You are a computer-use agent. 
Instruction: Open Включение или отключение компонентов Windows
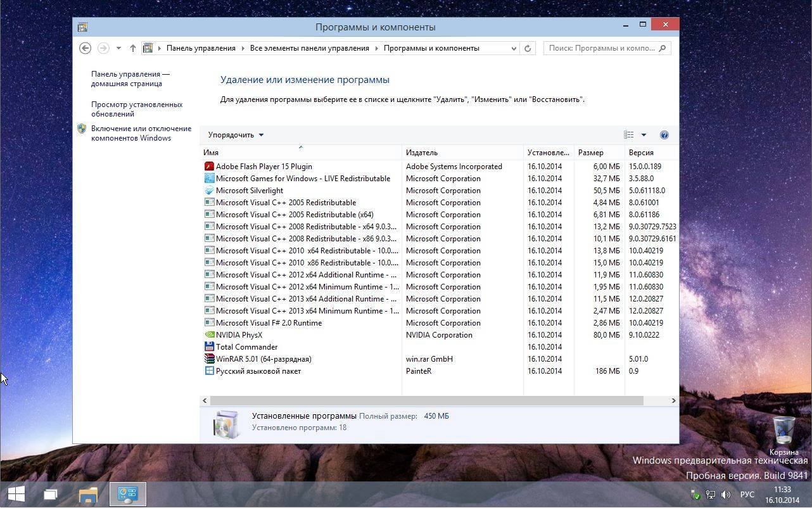[141, 133]
